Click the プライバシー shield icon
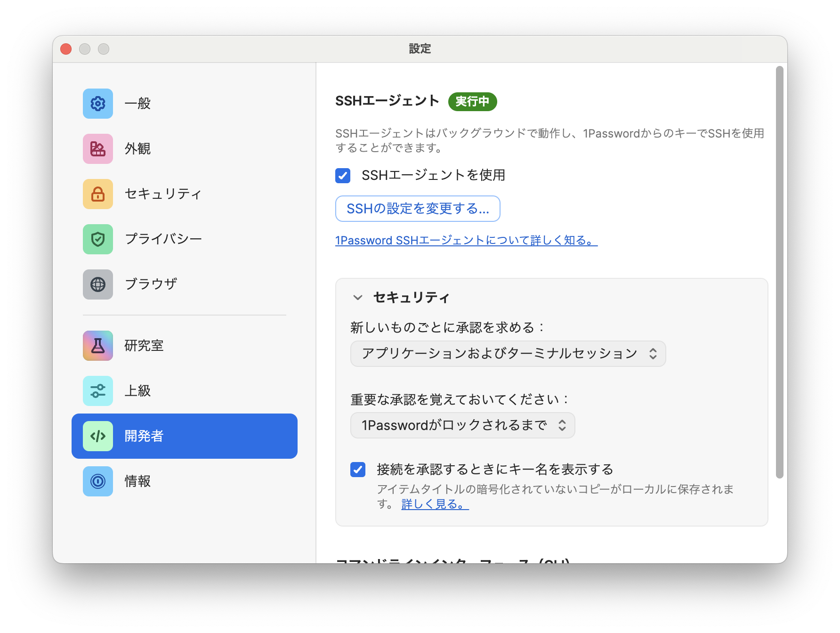The height and width of the screenshot is (633, 840). [97, 239]
